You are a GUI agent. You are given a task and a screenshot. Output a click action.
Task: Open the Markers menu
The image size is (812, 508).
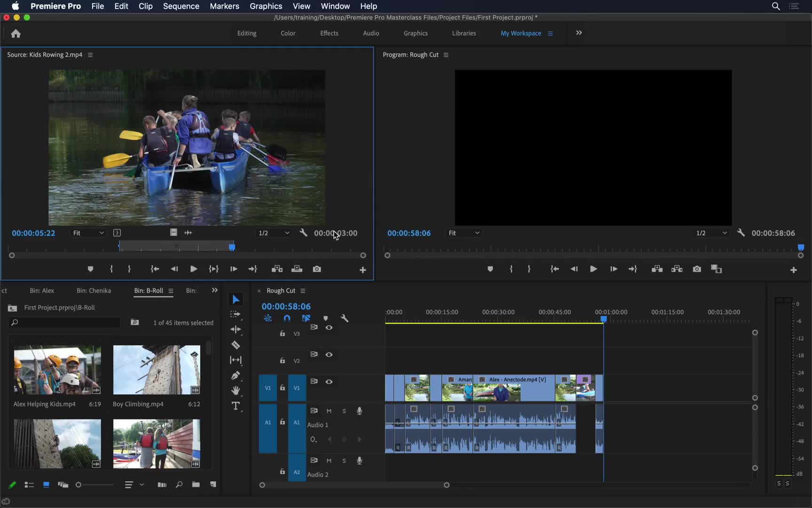pos(224,6)
